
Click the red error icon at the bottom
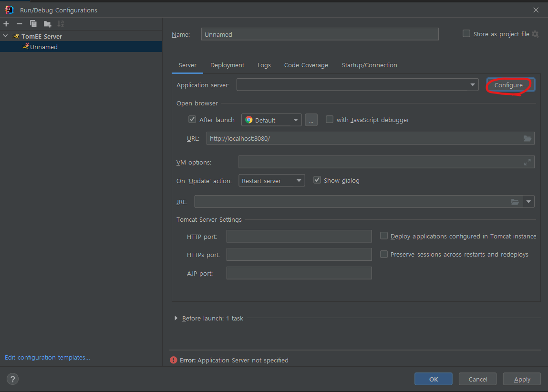pos(173,360)
